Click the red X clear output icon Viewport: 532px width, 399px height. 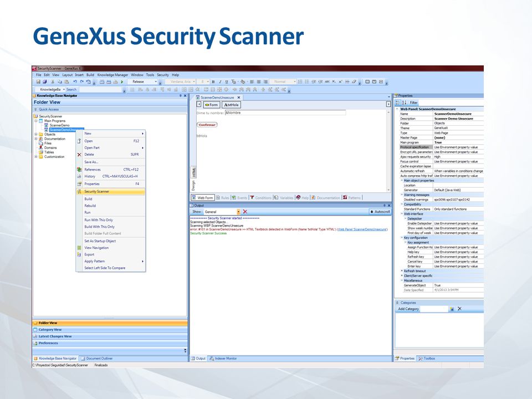tap(245, 212)
